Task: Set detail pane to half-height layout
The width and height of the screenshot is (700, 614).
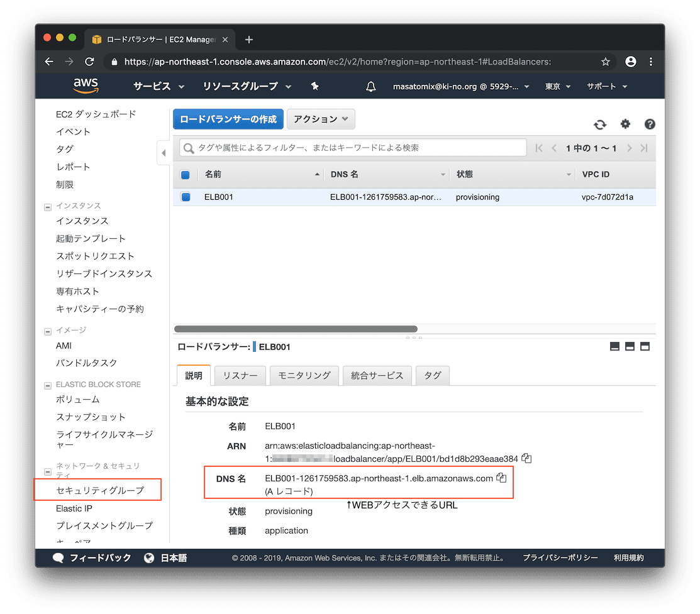Action: pyautogui.click(x=630, y=347)
